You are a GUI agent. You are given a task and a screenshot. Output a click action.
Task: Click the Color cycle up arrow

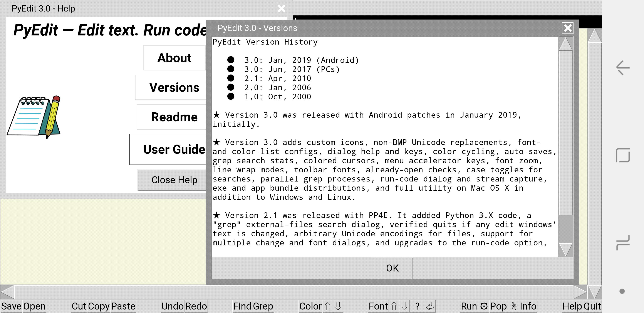coord(327,306)
